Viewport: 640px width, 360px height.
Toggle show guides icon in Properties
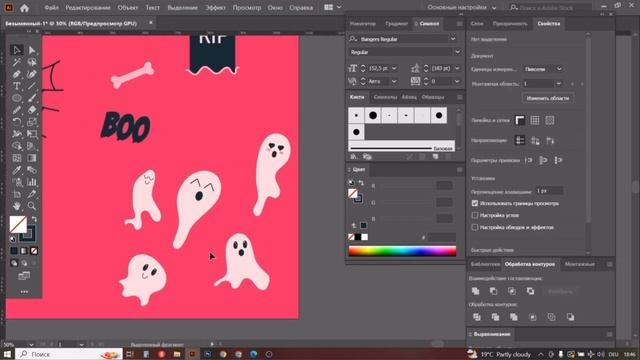520,140
